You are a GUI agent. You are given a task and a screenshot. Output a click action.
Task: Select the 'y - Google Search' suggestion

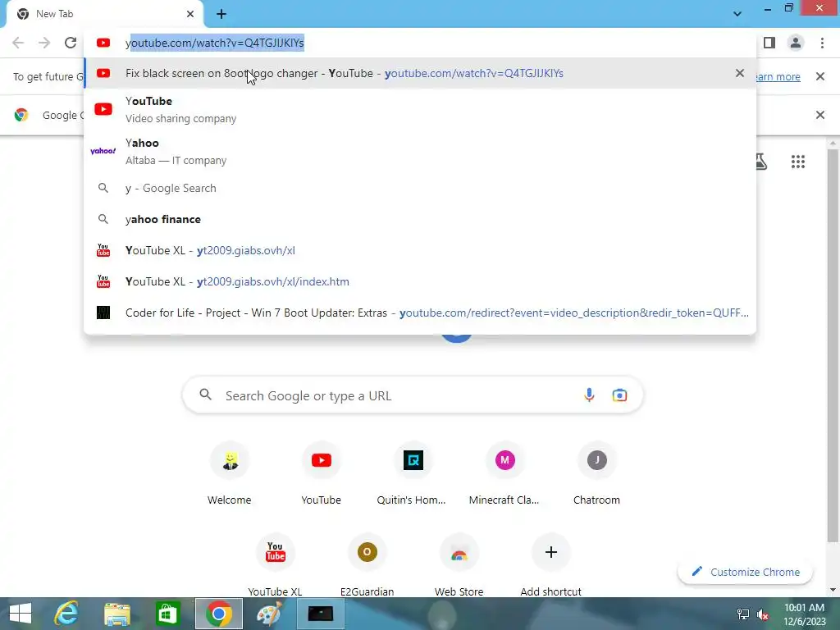(x=420, y=188)
